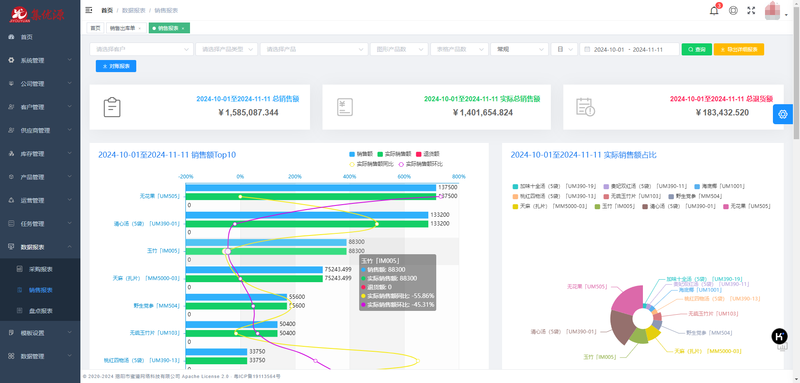The width and height of the screenshot is (800, 383).
Task: Click the blue 对账报表 button
Action: click(116, 66)
